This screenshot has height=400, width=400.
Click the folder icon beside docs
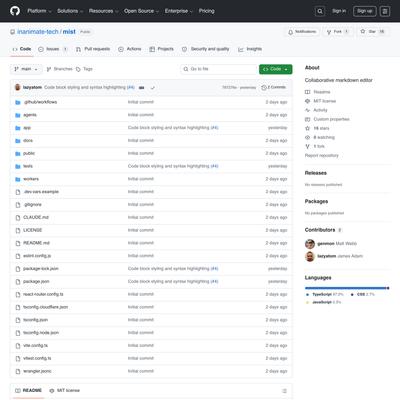pos(18,141)
